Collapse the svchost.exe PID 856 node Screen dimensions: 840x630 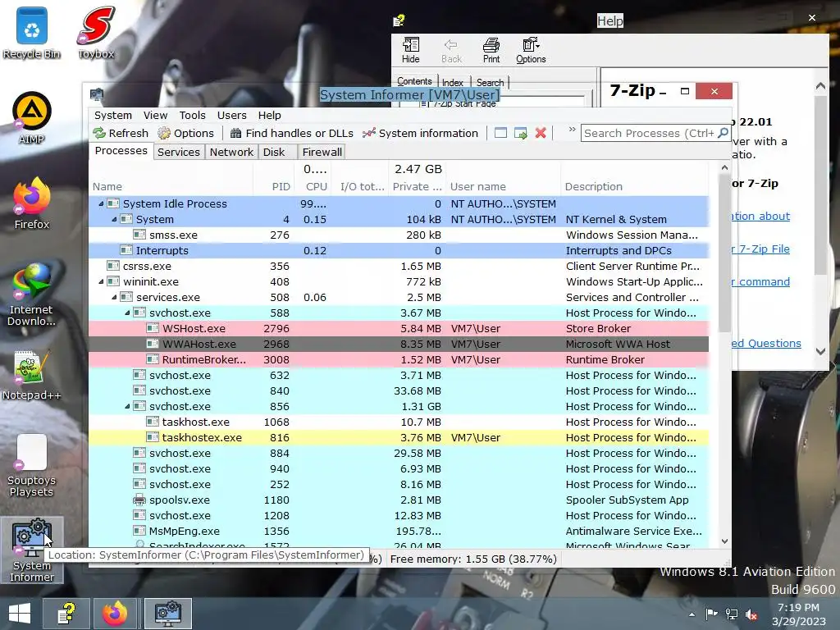[127, 407]
